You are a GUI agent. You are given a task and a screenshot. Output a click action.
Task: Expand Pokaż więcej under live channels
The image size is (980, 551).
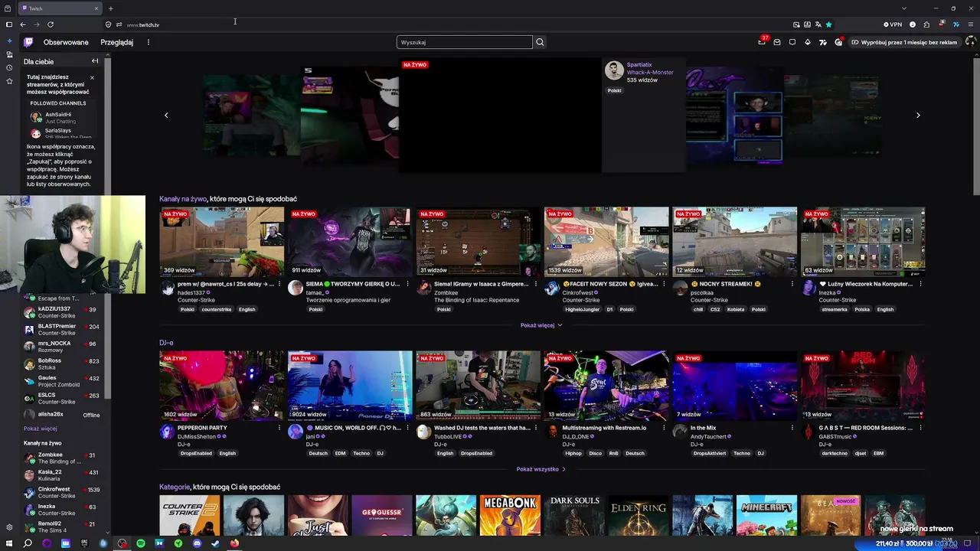point(541,325)
